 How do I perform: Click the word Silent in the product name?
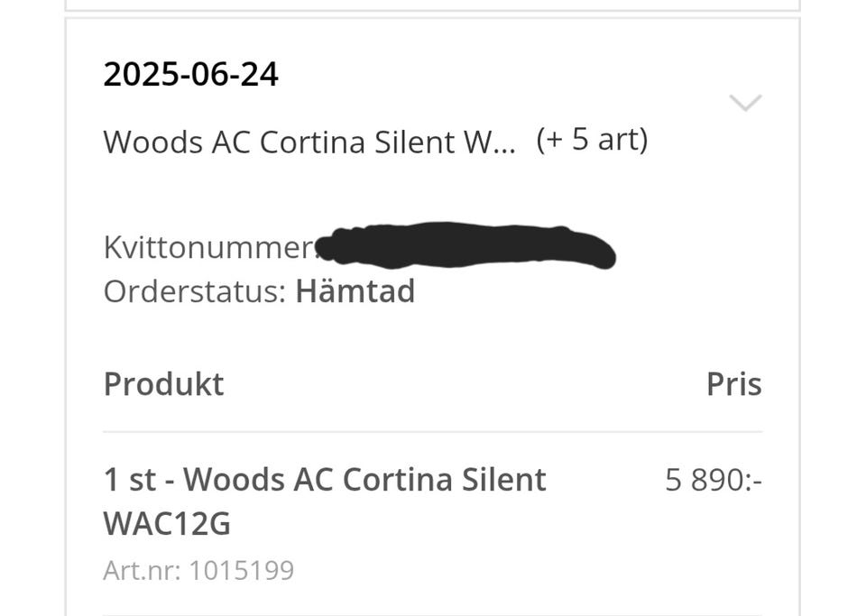502,479
